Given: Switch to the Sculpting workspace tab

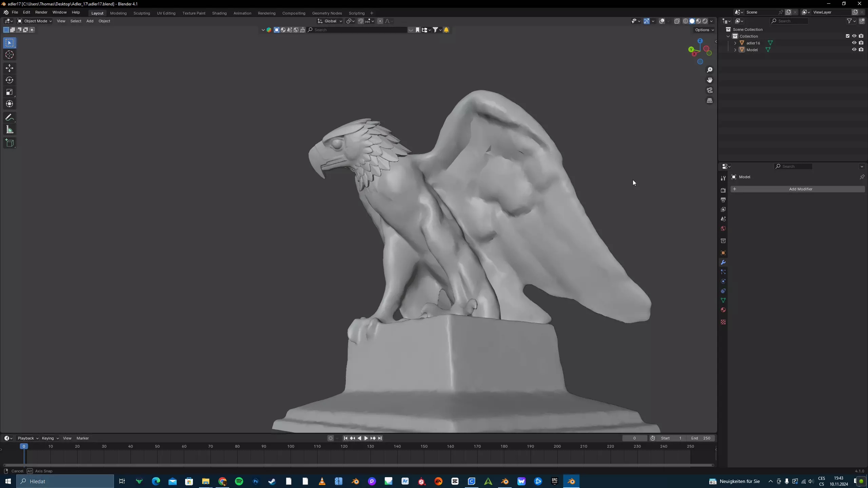Looking at the screenshot, I should point(141,13).
